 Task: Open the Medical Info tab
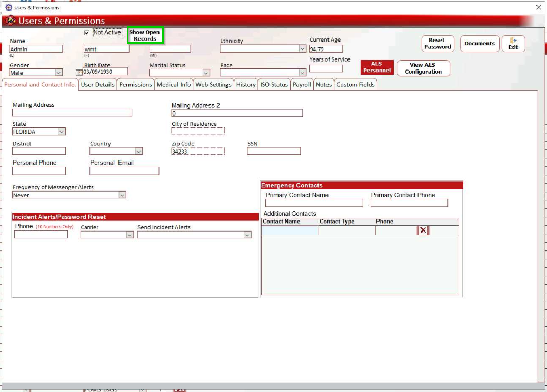(174, 85)
